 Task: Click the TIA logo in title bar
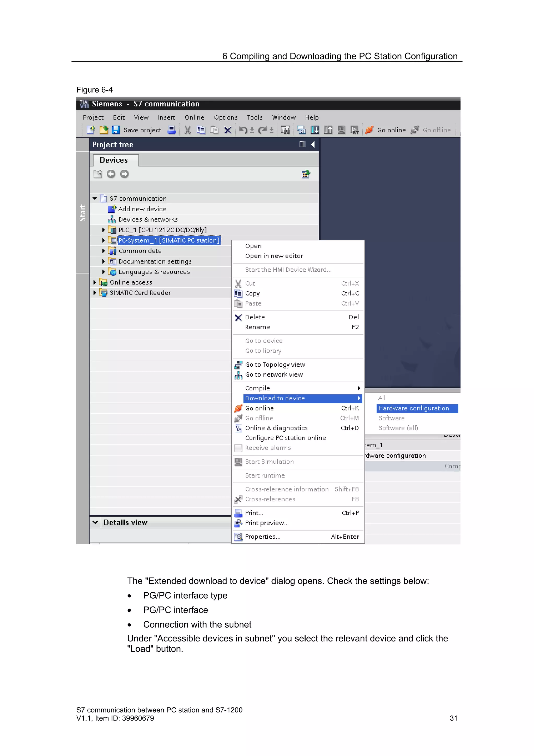coord(84,104)
